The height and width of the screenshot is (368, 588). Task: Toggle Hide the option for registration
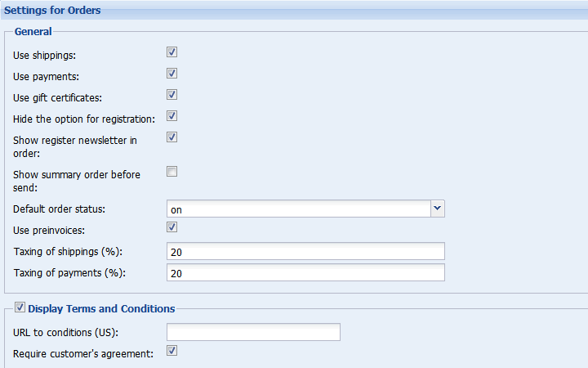pos(171,116)
